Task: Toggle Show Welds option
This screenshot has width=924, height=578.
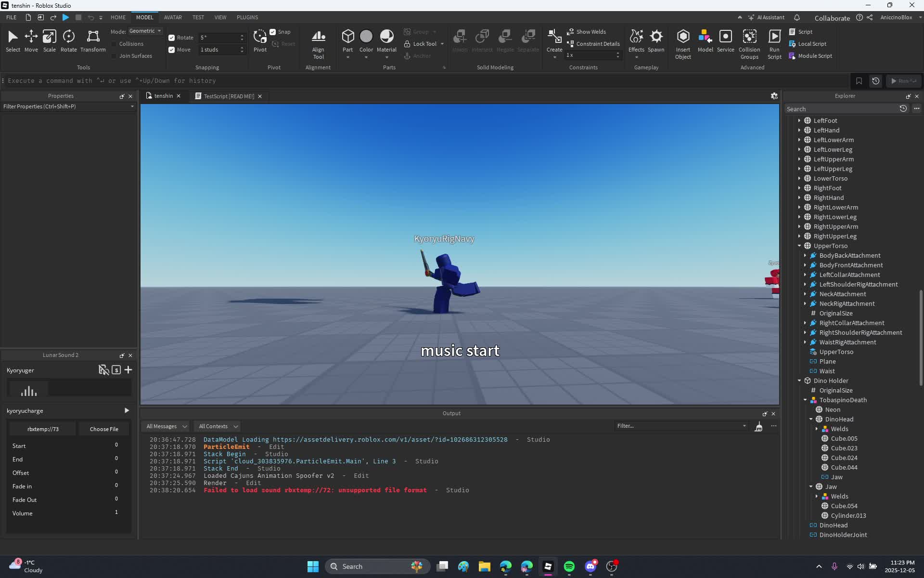Action: pyautogui.click(x=586, y=32)
